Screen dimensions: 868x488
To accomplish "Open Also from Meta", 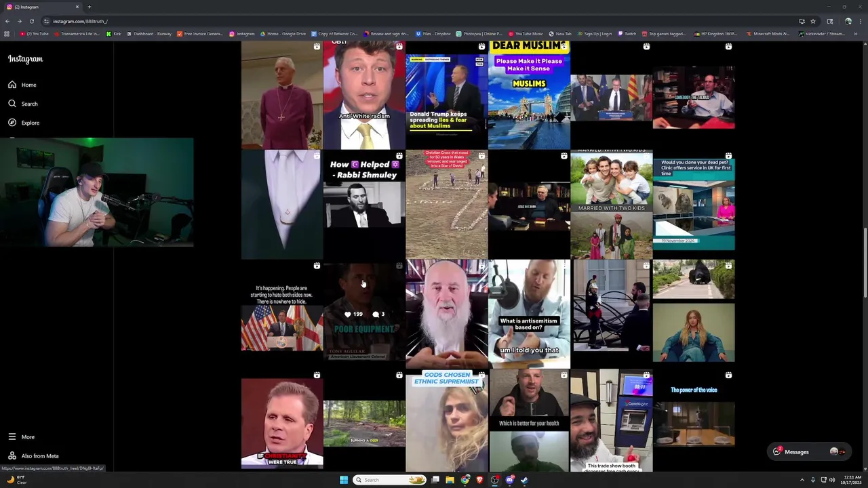I will (33, 456).
